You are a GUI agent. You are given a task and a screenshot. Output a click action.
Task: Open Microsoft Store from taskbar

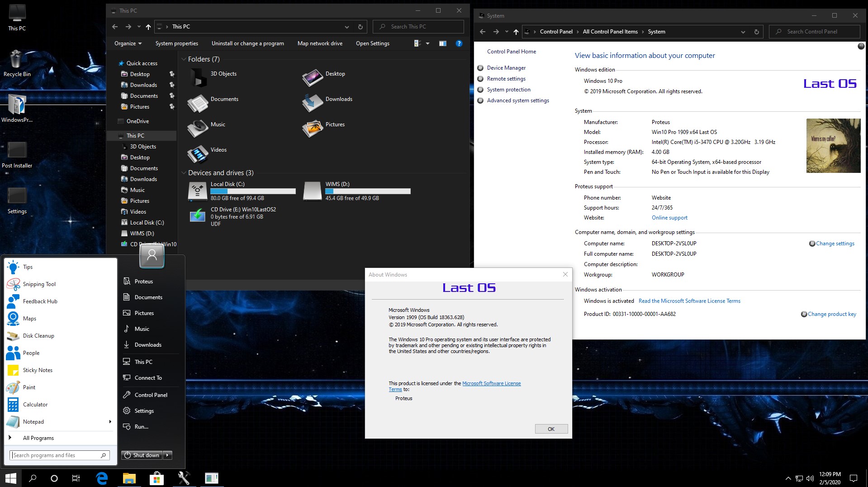click(157, 478)
